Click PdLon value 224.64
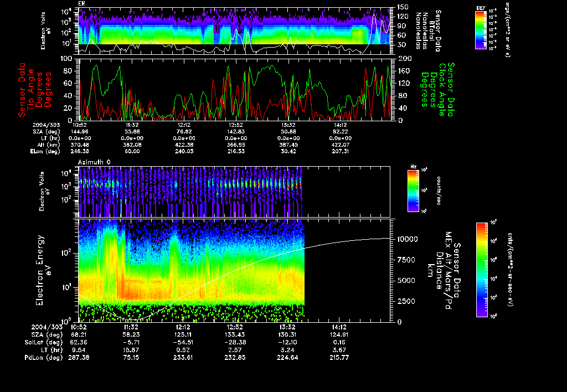The image size is (567, 392). tap(287, 358)
